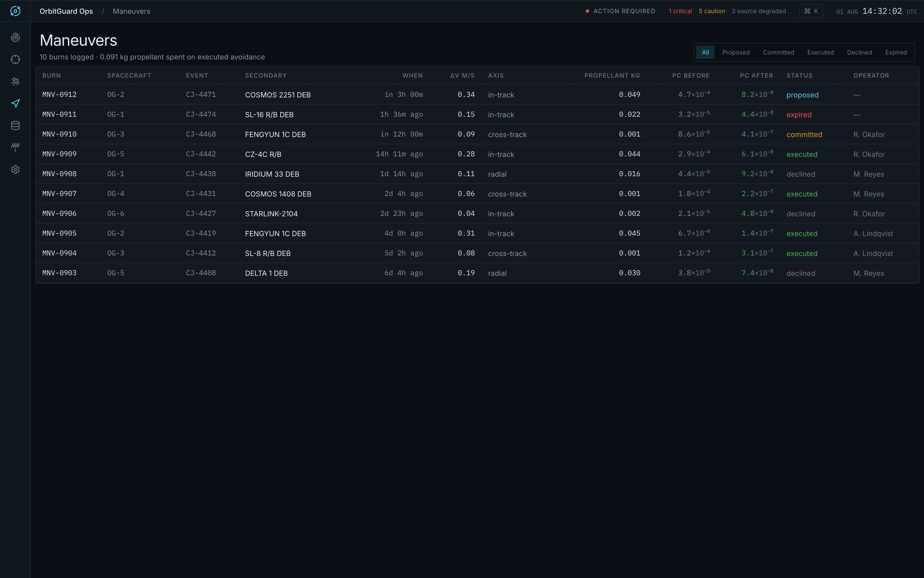924x578 pixels.
Task: Click the PC BEFORE column header
Action: point(691,76)
